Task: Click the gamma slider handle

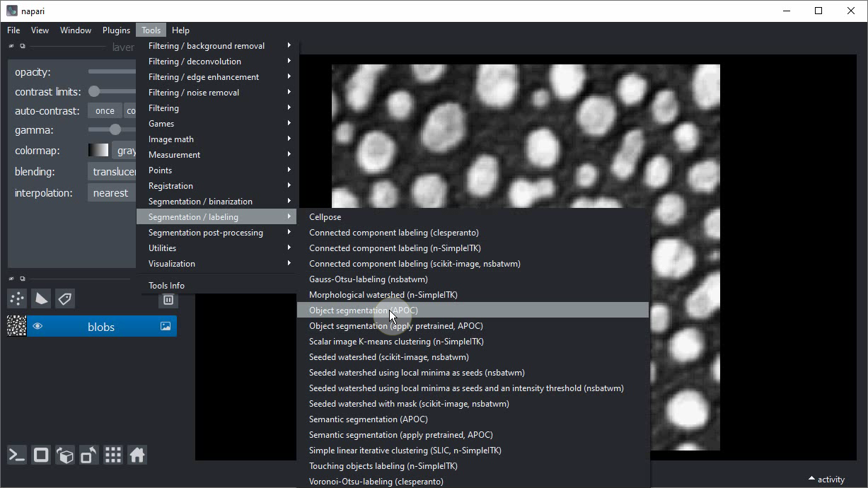Action: click(x=115, y=130)
